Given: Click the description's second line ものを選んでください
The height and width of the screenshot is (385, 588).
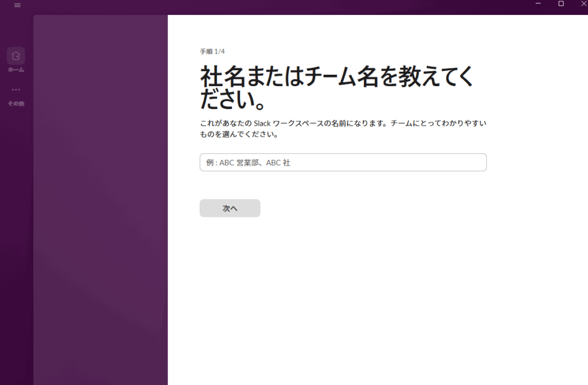Looking at the screenshot, I should (x=239, y=135).
